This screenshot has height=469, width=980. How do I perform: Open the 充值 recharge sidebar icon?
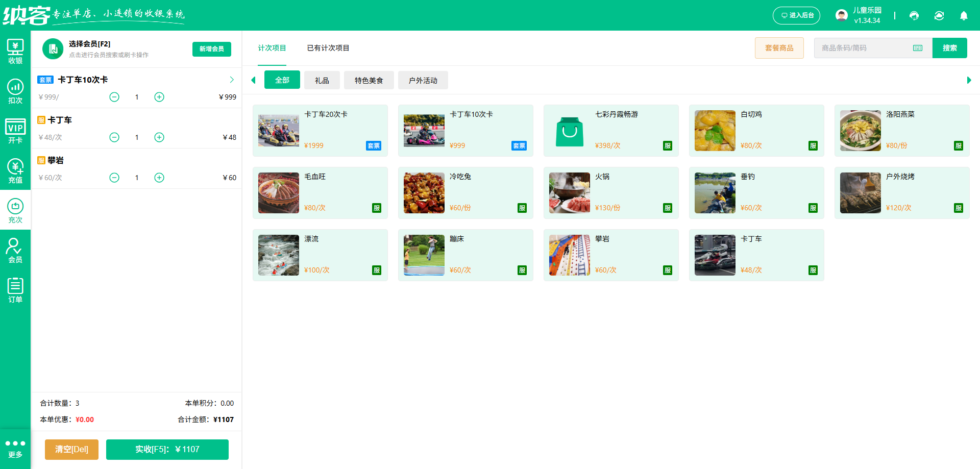point(15,171)
